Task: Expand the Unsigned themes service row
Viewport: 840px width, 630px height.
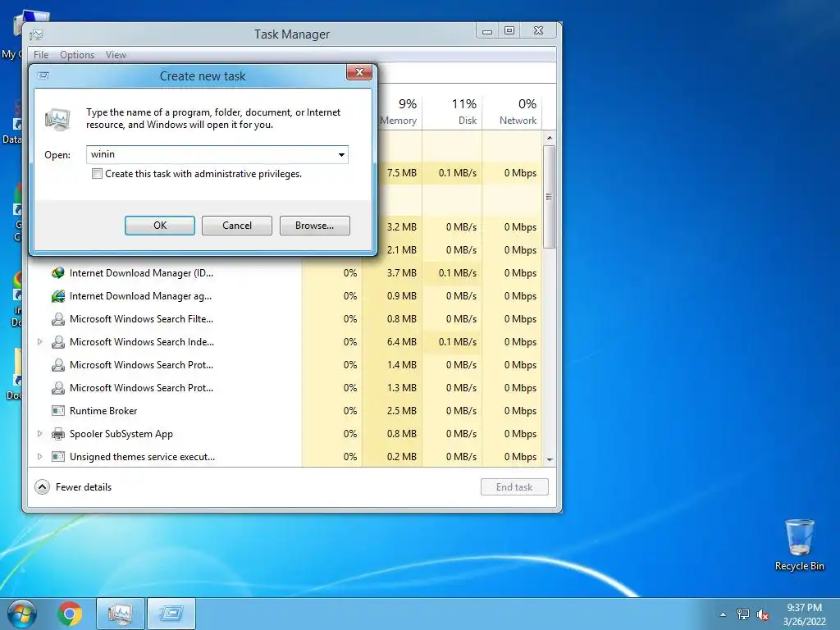Action: (39, 456)
